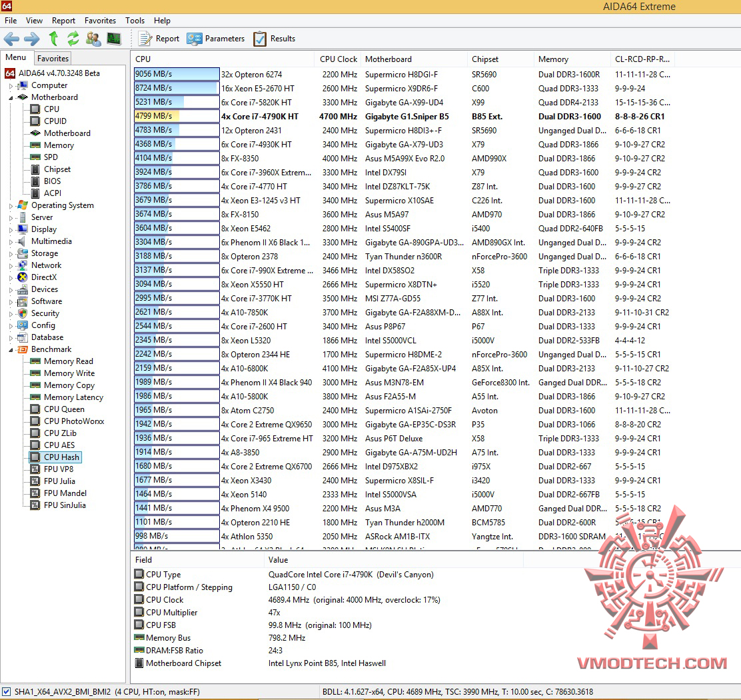741x700 pixels.
Task: Click the Config icon in tree
Action: [23, 325]
